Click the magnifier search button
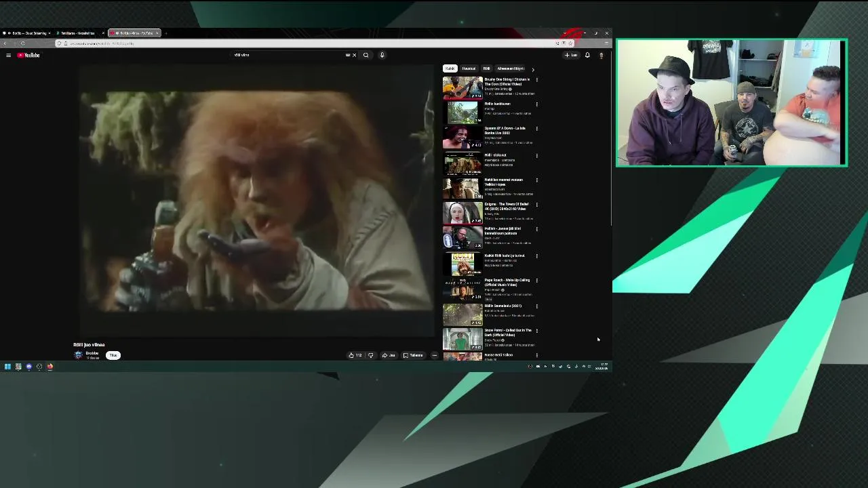 click(366, 55)
